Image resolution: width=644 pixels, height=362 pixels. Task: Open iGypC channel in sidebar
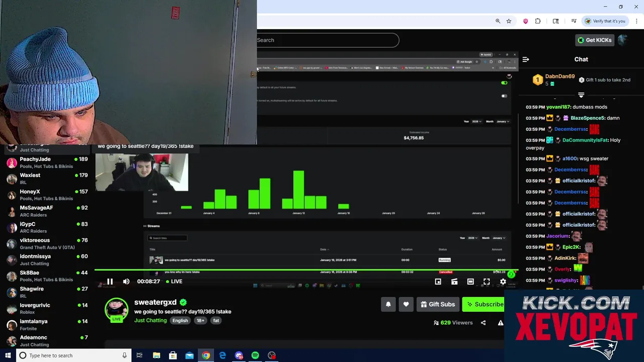pos(48,227)
